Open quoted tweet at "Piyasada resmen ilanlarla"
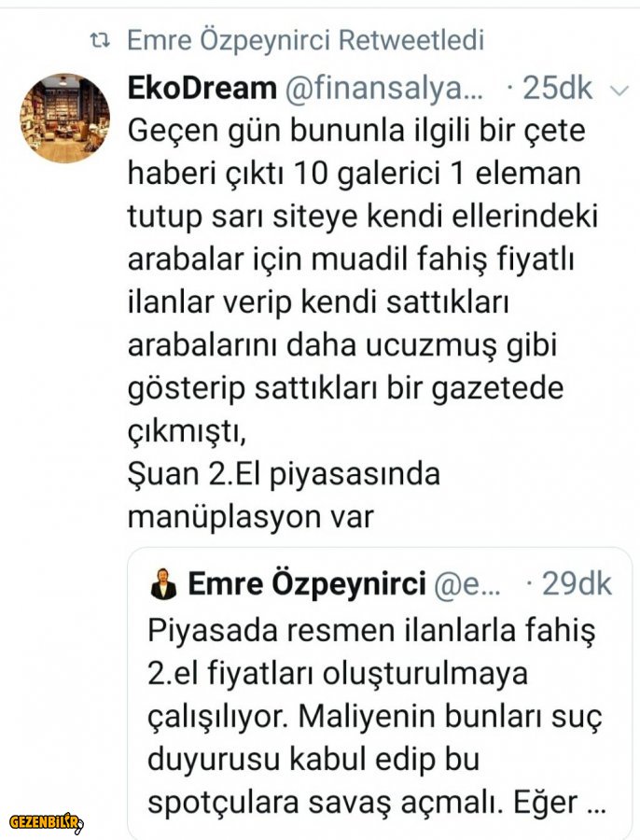Image resolution: width=640 pixels, height=840 pixels. tap(371, 630)
